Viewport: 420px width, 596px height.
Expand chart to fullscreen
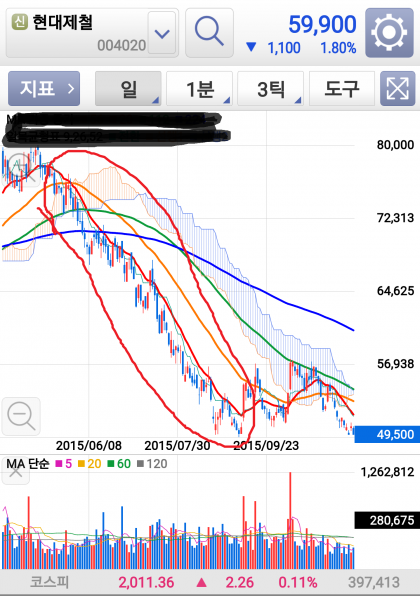[x=397, y=89]
